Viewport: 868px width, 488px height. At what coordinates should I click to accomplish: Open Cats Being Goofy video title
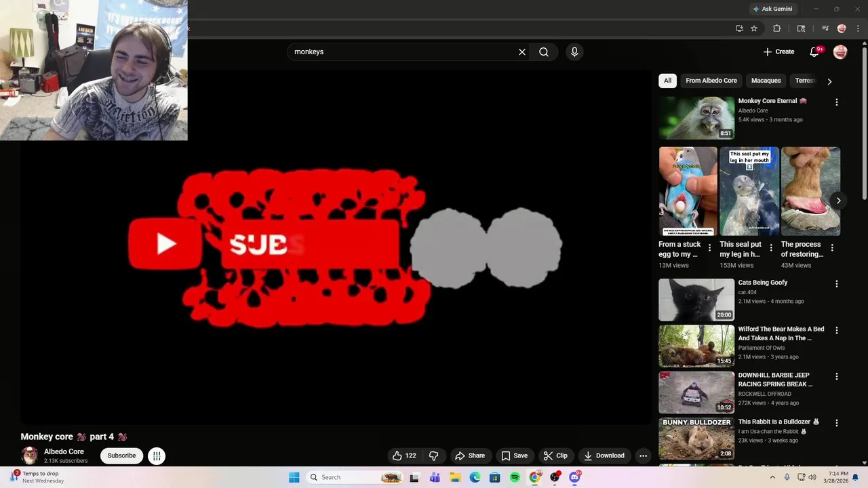pyautogui.click(x=763, y=283)
